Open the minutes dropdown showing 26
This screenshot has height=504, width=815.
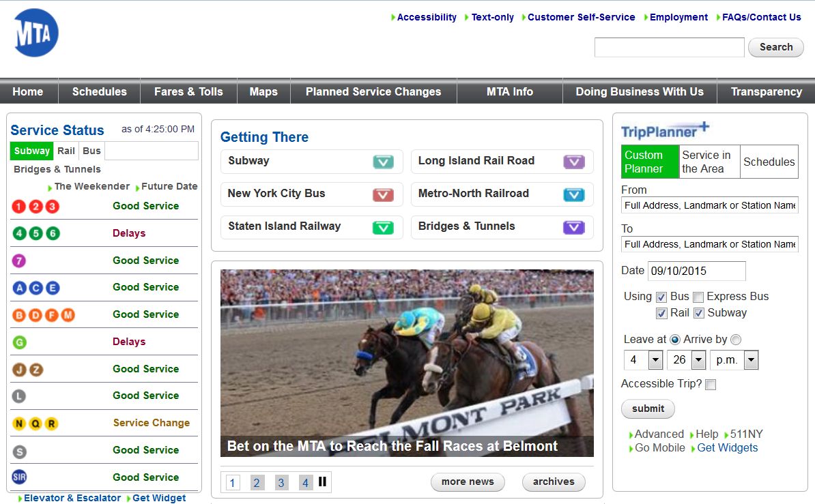coord(698,360)
